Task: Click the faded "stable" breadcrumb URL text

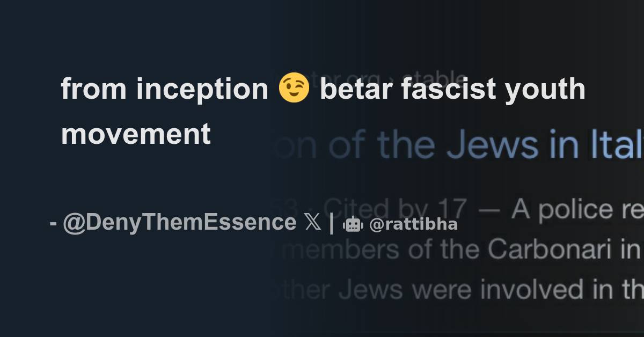Action: click(x=435, y=79)
